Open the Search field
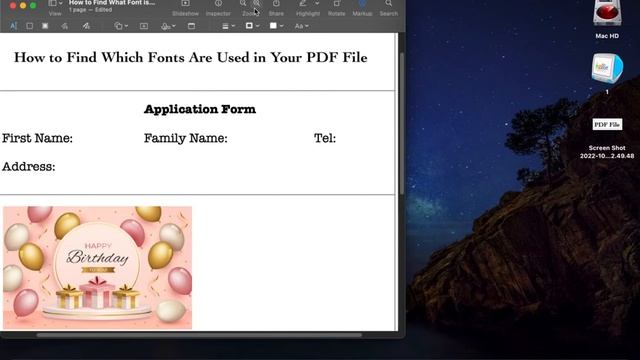 coord(389,4)
